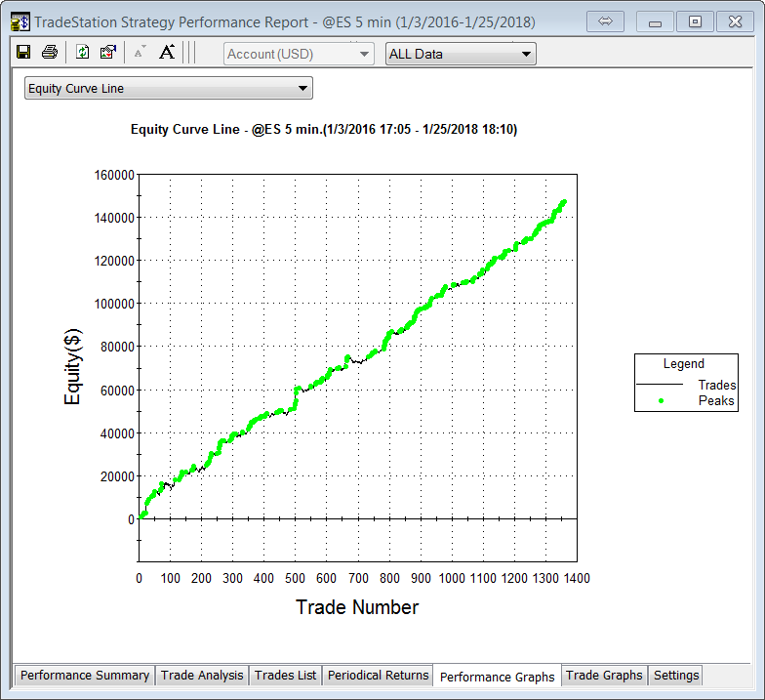Click the Refresh report icon
Image resolution: width=765 pixels, height=700 pixels.
click(83, 53)
